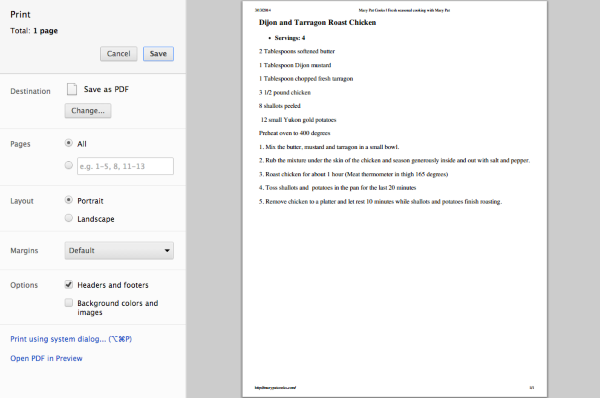Click '1 Tablespoon chopped fresh tarragon' line
600x398 pixels.
pyautogui.click(x=306, y=78)
